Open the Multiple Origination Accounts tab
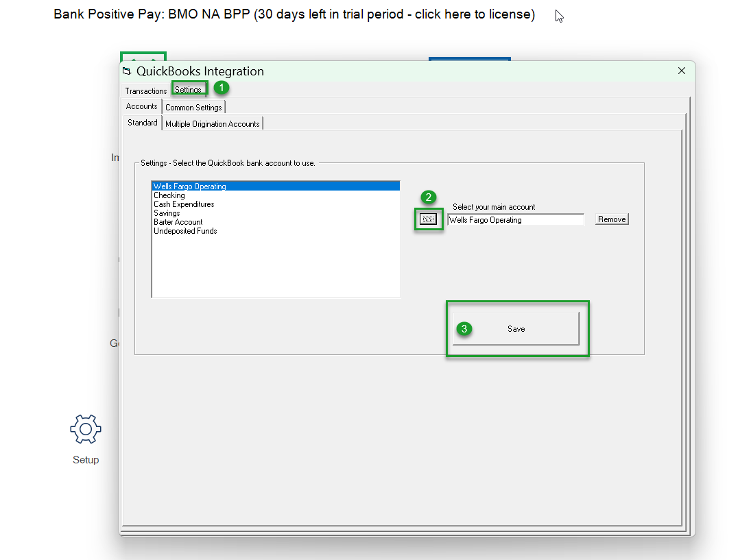The width and height of the screenshot is (751, 560). [x=213, y=124]
